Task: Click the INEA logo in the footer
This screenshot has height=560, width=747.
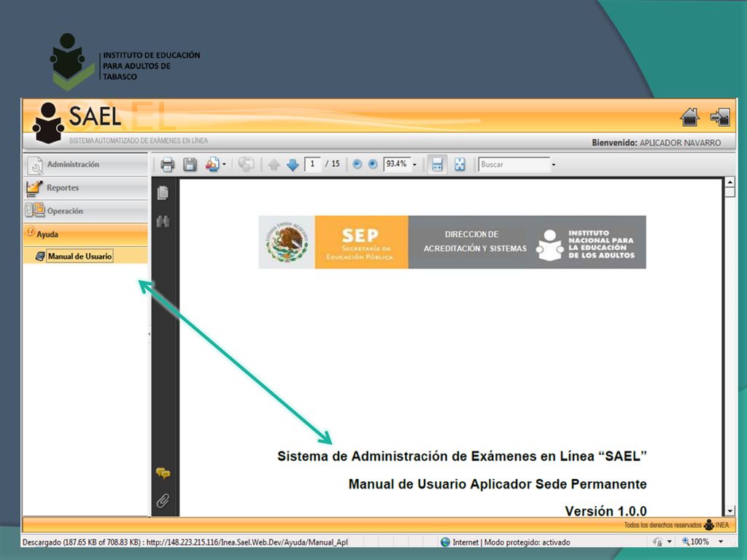Action: [716, 525]
